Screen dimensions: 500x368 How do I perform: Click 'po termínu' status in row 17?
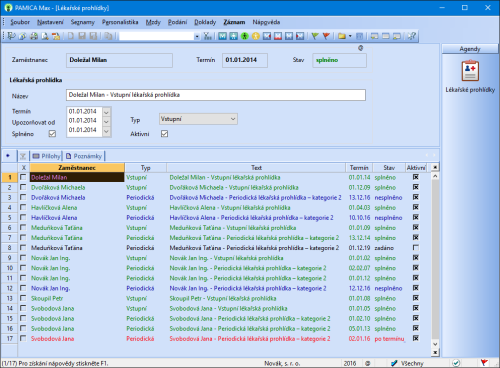tap(389, 339)
